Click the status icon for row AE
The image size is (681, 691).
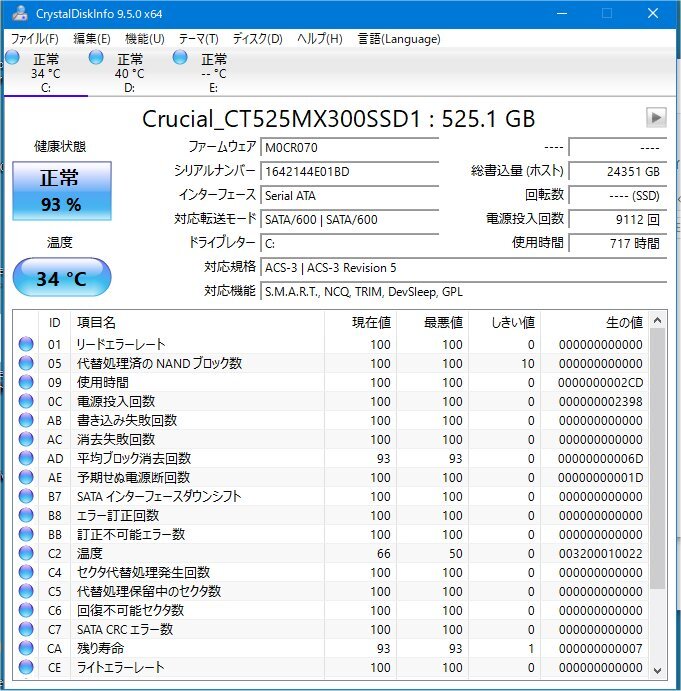click(26, 477)
